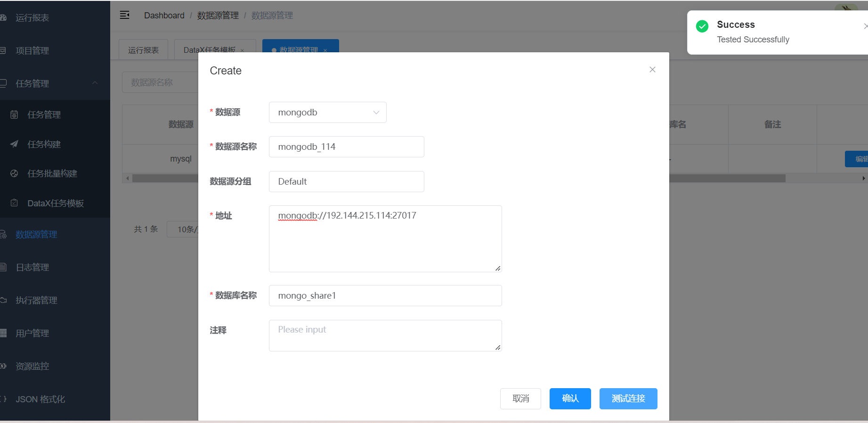Click the blue 编辑 button in table row

point(857,159)
